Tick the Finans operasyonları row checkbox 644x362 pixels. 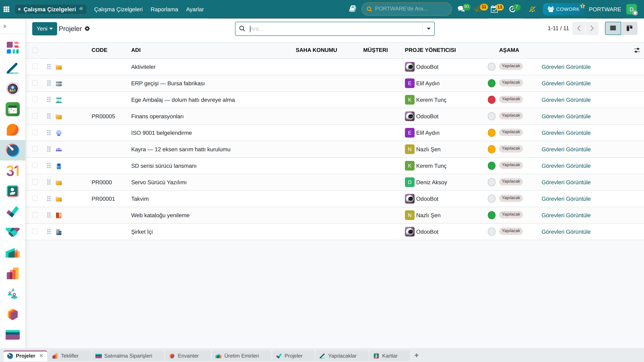point(35,116)
